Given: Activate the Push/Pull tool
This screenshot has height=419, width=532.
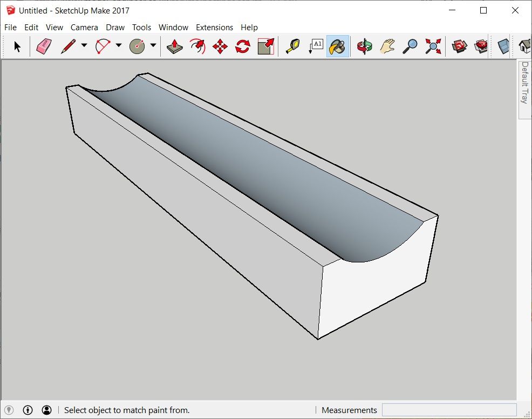Looking at the screenshot, I should click(174, 46).
